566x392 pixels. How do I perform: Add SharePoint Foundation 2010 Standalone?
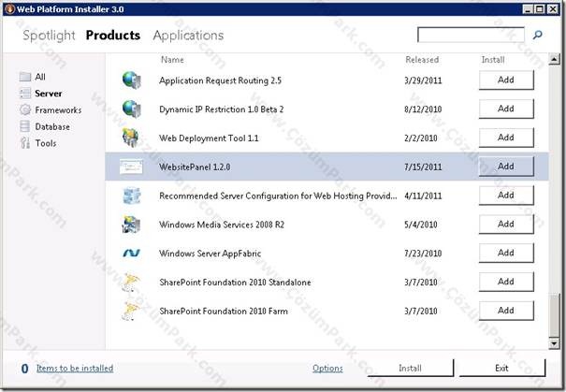[506, 282]
